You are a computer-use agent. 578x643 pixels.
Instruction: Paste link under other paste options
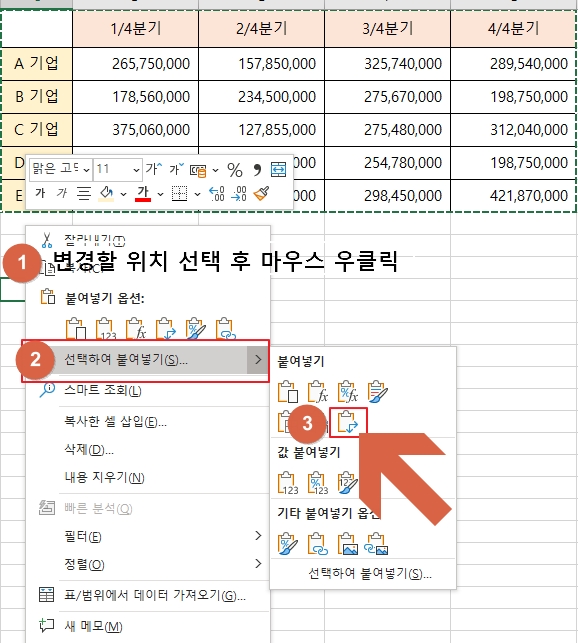(318, 544)
